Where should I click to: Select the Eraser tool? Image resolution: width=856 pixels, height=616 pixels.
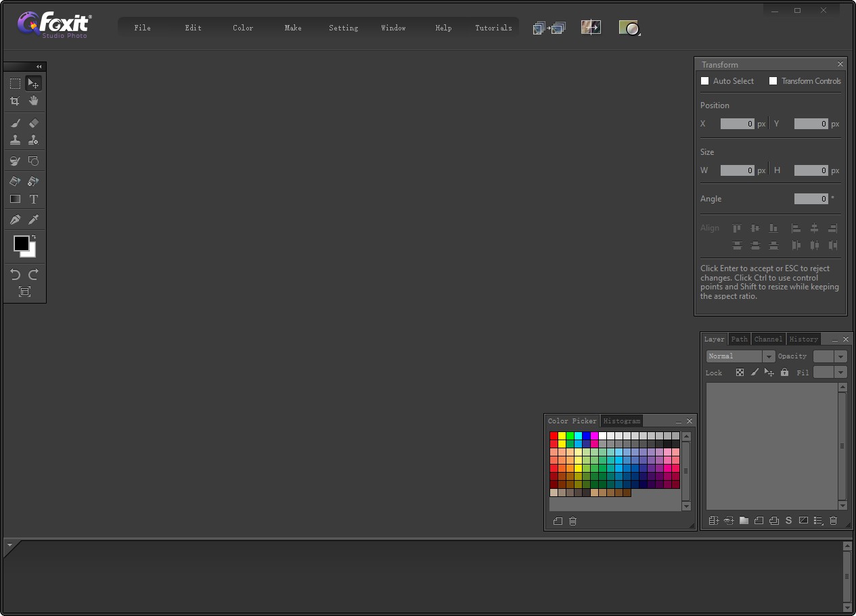[x=35, y=122]
